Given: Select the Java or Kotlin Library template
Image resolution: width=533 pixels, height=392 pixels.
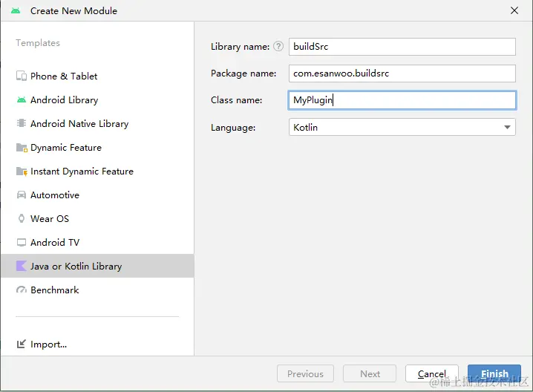Looking at the screenshot, I should point(97,266).
